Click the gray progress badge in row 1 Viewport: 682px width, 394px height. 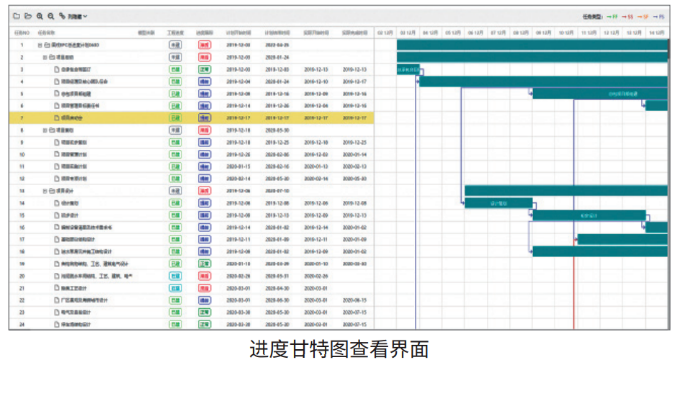pyautogui.click(x=175, y=45)
